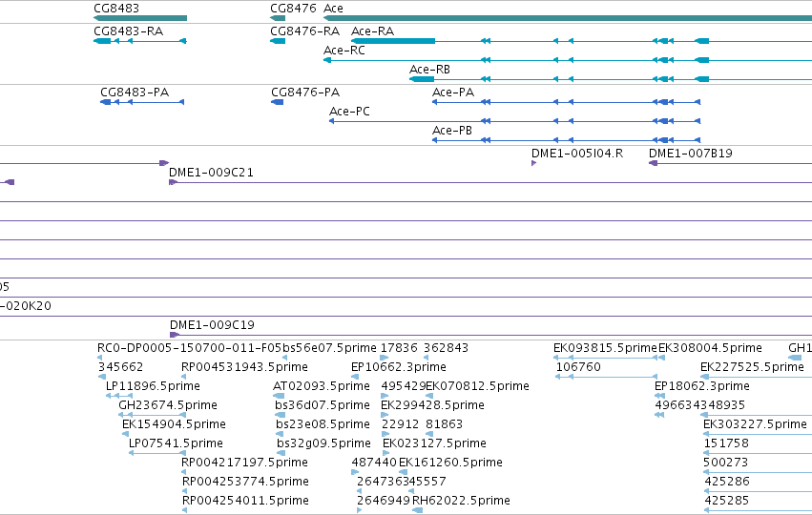
Task: Select the 487440 EST label
Action: pyautogui.click(x=374, y=463)
